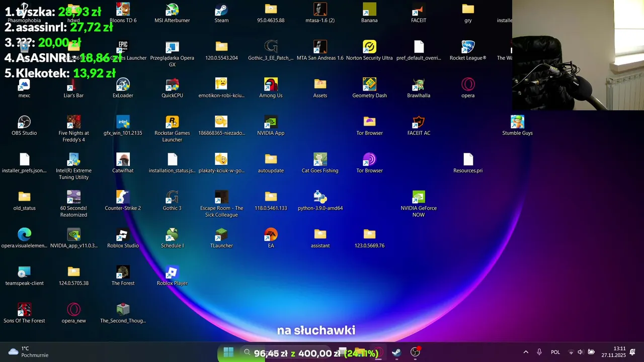
Task: Select the opera desktop icon
Action: 468,88
